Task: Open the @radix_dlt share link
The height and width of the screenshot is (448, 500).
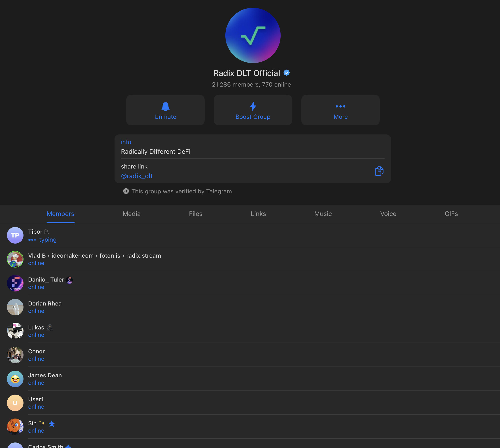Action: pyautogui.click(x=137, y=176)
